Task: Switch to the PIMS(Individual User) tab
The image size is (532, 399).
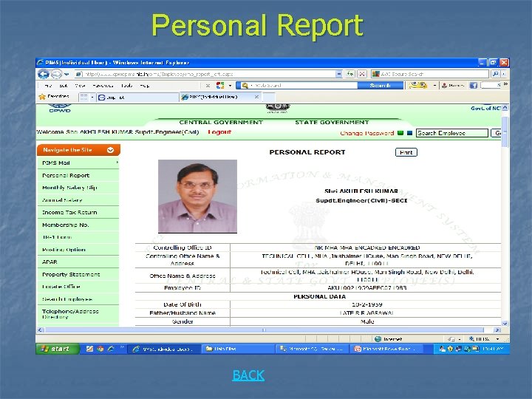Action: point(217,97)
